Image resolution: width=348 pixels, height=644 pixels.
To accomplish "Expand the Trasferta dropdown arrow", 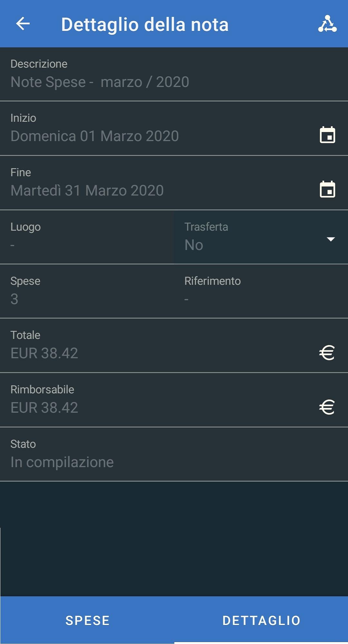I will coord(331,239).
